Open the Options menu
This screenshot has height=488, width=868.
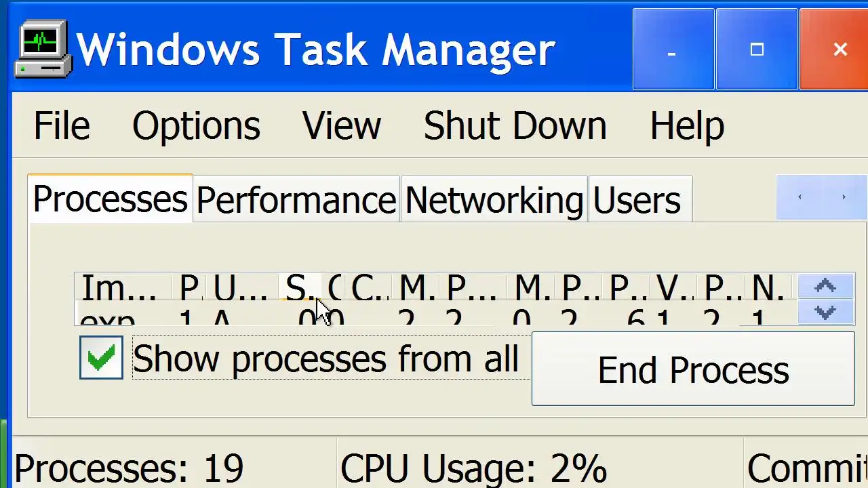coord(196,126)
